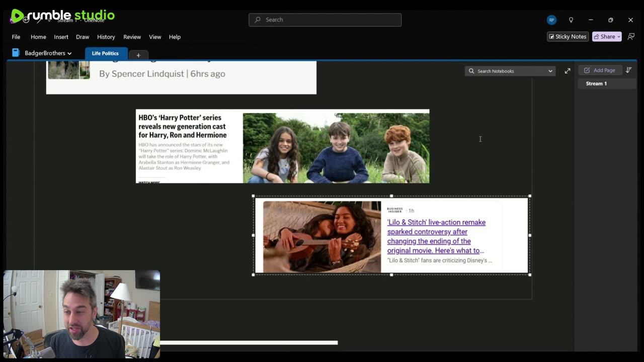Open the View ribbon tab
The height and width of the screenshot is (362, 644).
coord(155,37)
